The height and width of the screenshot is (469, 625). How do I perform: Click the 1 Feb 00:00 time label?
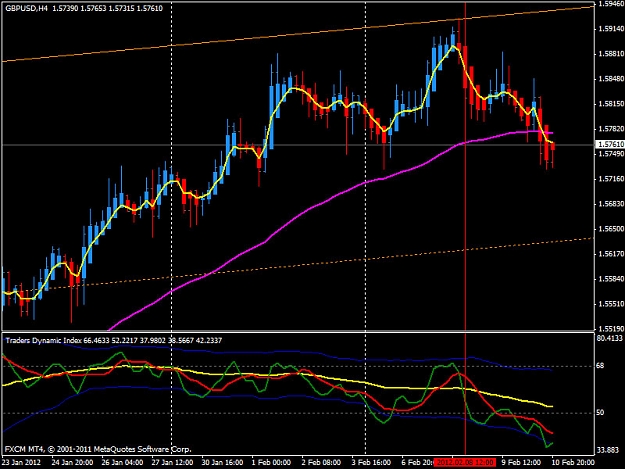coord(272,463)
